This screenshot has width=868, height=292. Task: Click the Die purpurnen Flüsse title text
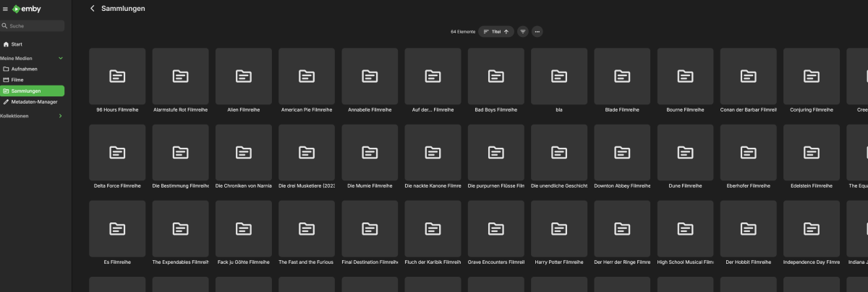click(x=496, y=186)
